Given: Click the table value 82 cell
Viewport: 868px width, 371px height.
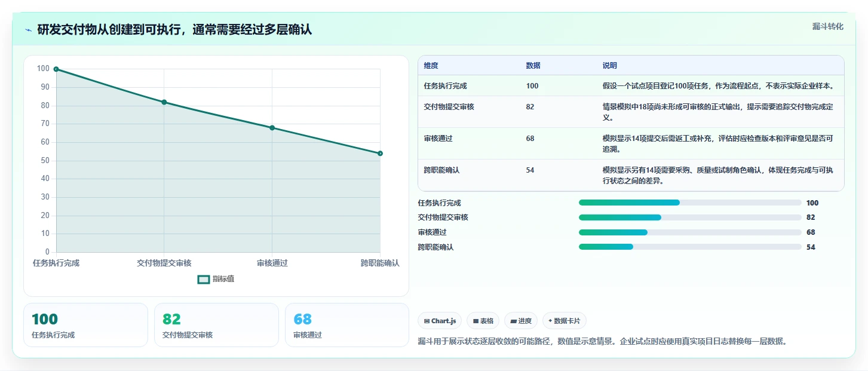Looking at the screenshot, I should click(530, 107).
